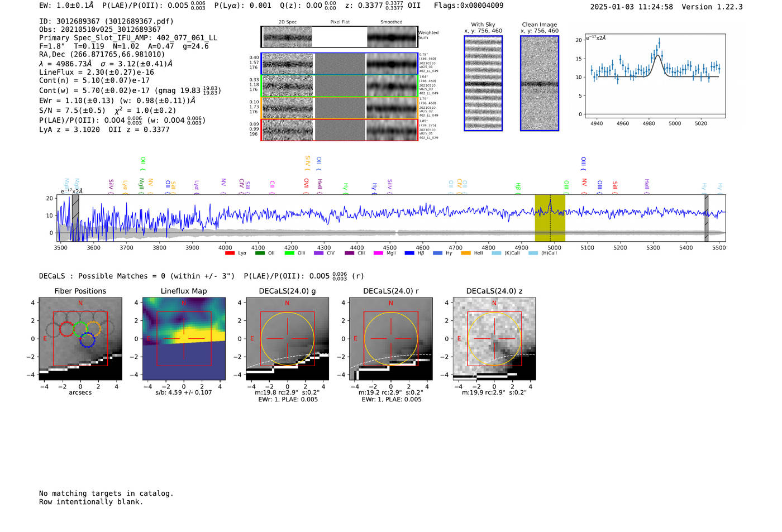
Task: Click the ID line reading 3012689367.pdf
Action: [106, 21]
